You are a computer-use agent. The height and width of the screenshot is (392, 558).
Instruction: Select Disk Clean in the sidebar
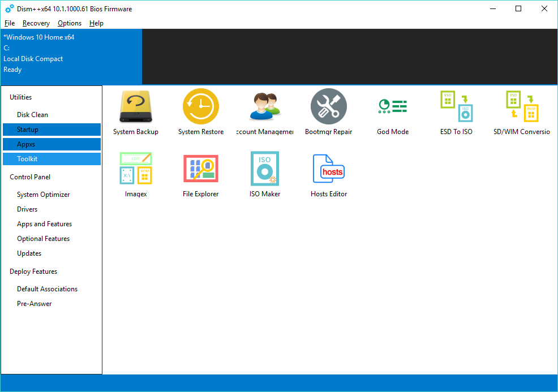51,115
